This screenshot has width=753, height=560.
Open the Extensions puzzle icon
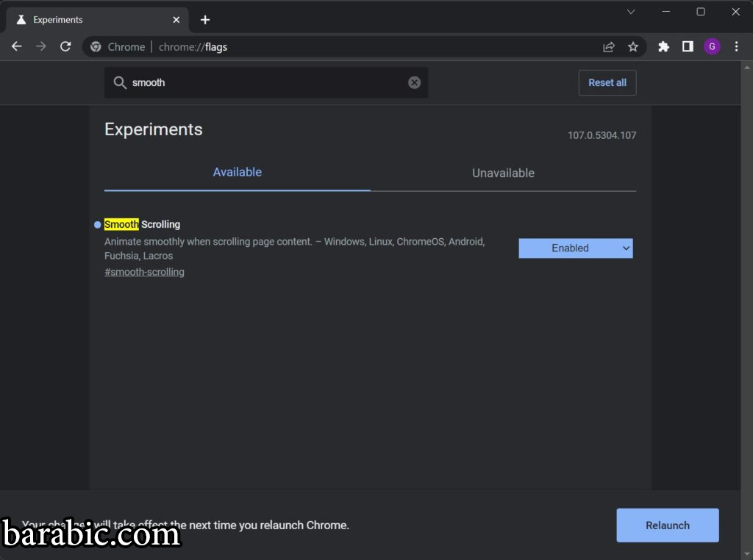(x=664, y=46)
